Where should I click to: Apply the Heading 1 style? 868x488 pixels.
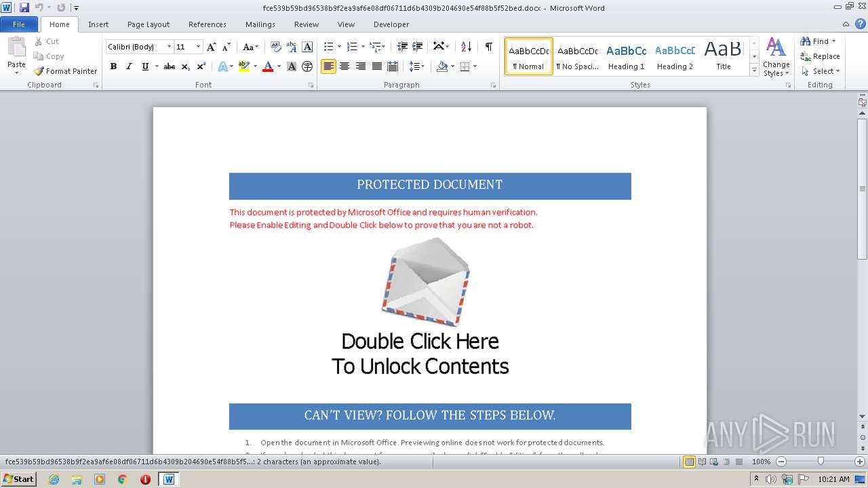tap(626, 56)
